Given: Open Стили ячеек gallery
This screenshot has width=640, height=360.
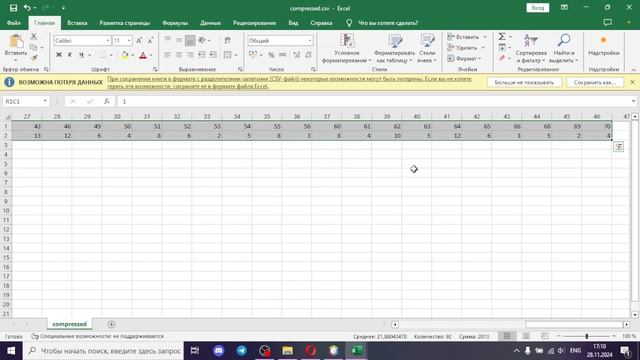Looking at the screenshot, I should [x=427, y=48].
